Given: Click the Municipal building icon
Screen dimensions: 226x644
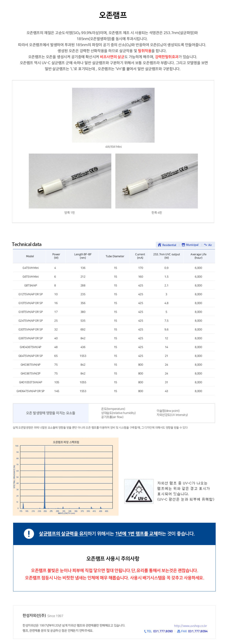Looking at the screenshot, I should 183,245.
